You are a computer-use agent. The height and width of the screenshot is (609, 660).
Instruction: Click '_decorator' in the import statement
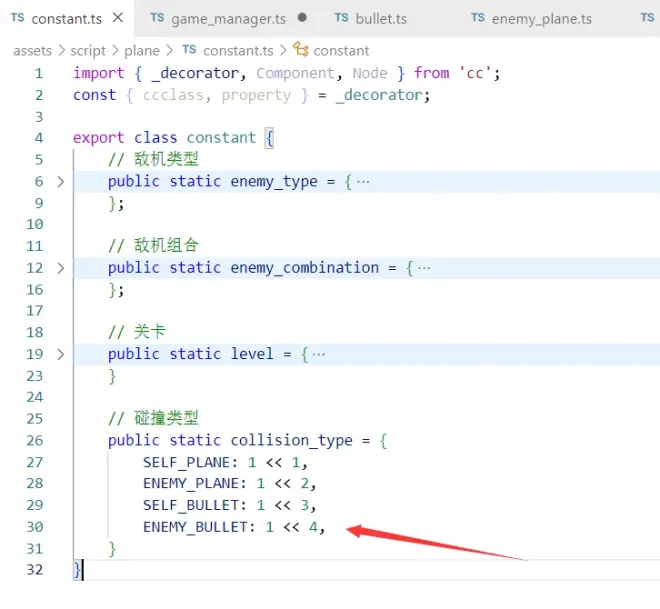(195, 74)
